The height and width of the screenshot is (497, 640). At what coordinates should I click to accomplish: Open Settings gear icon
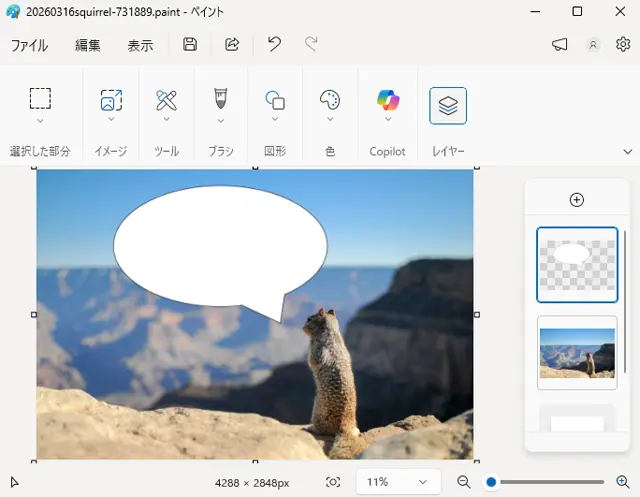(623, 45)
